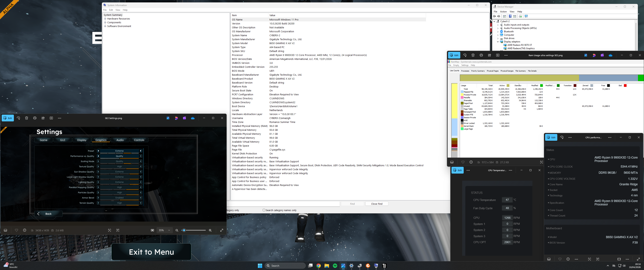The height and width of the screenshot is (270, 644).
Task: Click scan for hardware changes icon in Device Manager
Action: click(x=526, y=16)
